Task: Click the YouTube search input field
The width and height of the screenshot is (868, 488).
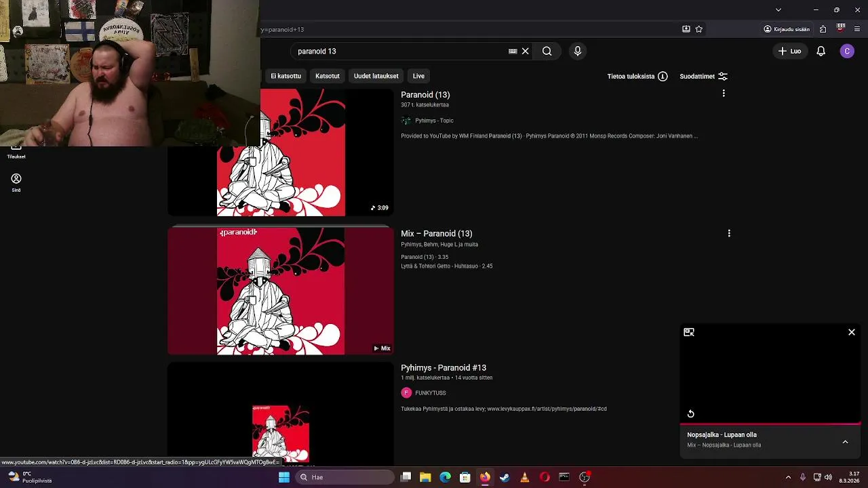Action: 401,51
